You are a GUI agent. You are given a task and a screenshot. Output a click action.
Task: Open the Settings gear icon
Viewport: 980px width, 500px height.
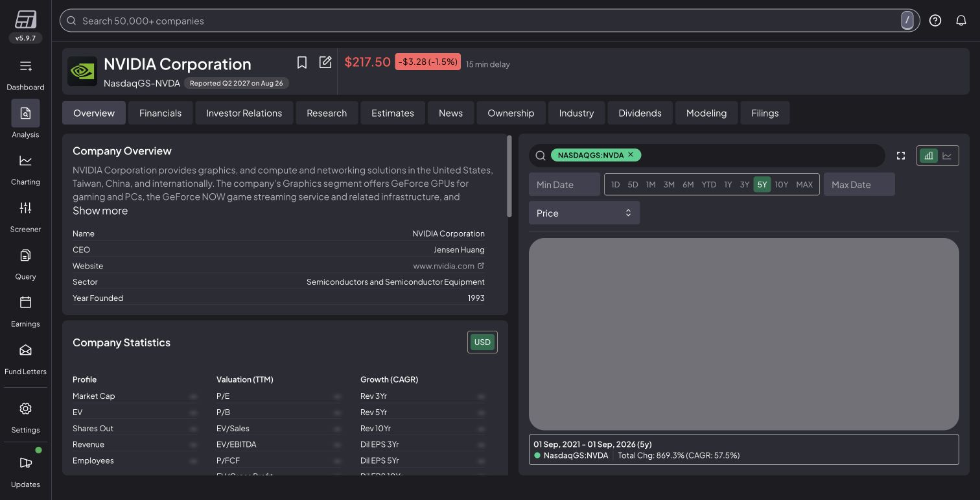click(25, 409)
